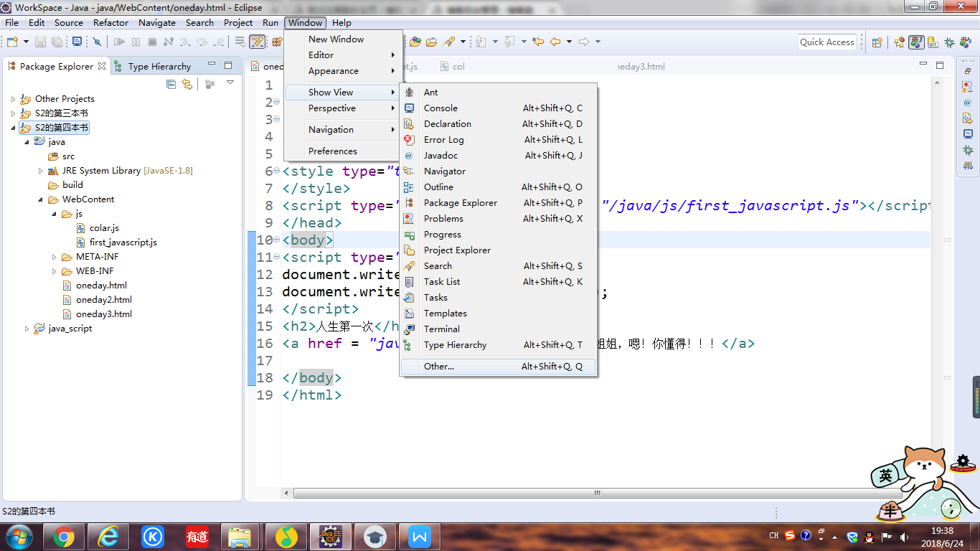Switch to the Git perspective icon
Image resolution: width=980 pixels, height=551 pixels.
[x=933, y=42]
